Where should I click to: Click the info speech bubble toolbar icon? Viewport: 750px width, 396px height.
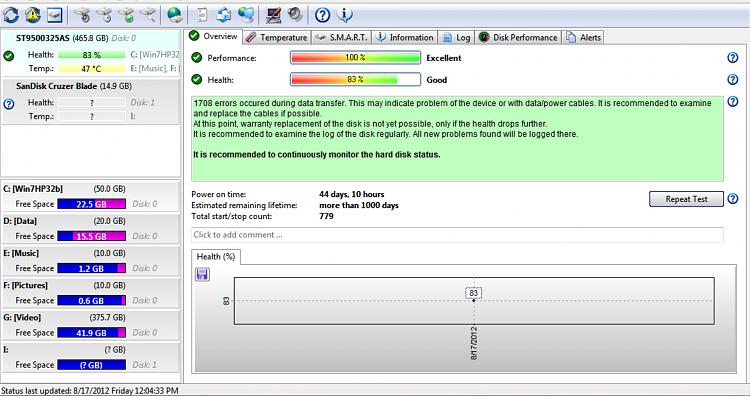(x=345, y=15)
